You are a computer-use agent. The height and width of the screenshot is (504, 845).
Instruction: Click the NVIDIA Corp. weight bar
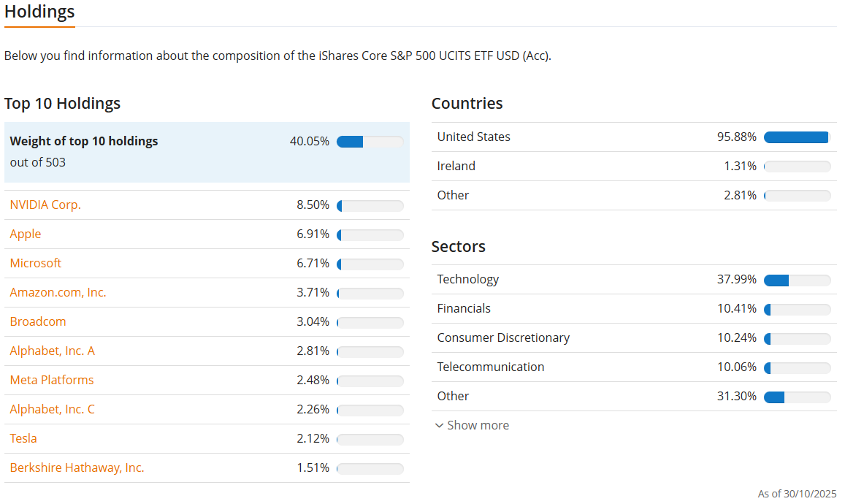(x=370, y=206)
